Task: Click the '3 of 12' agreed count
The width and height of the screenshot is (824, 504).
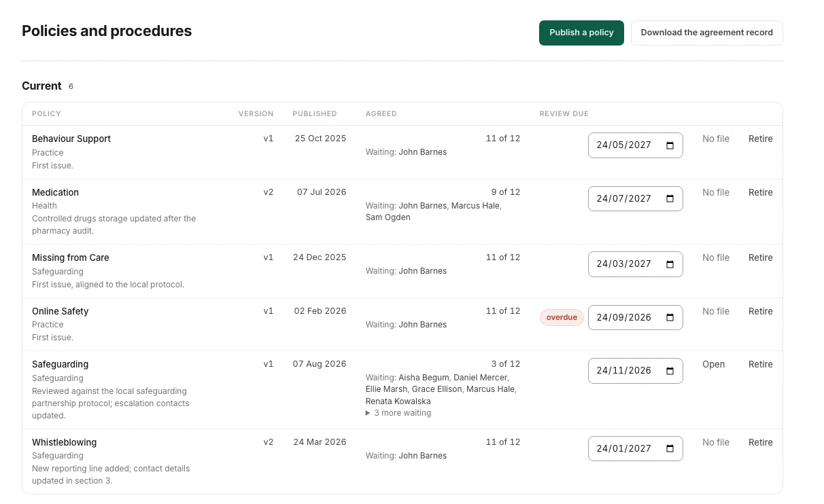Action: 506,364
